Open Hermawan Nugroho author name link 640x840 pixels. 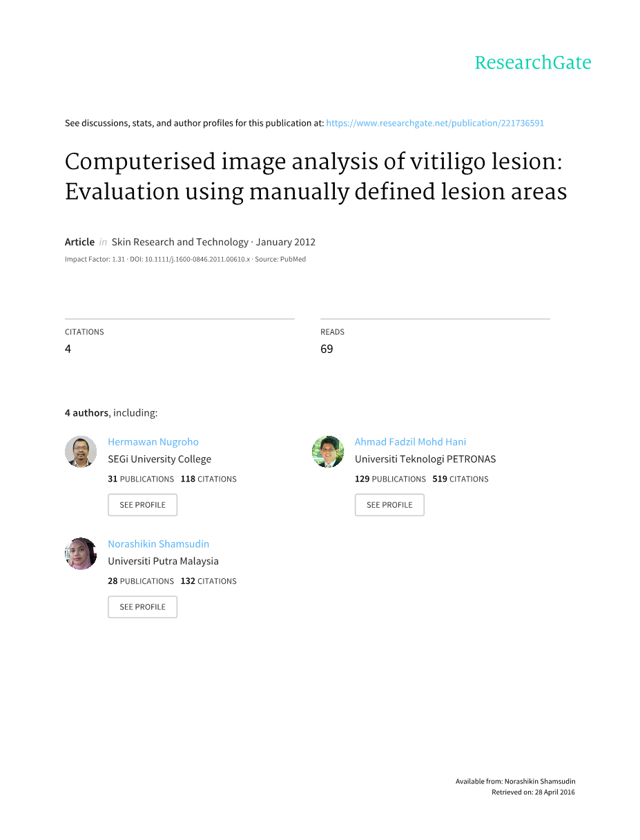[x=153, y=442]
